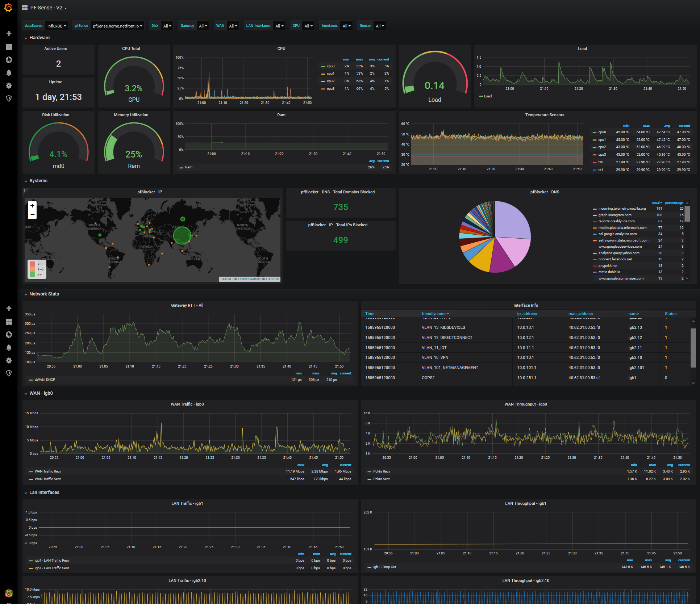Open the Gateway variable dropdown
This screenshot has height=604, width=700.
click(203, 26)
